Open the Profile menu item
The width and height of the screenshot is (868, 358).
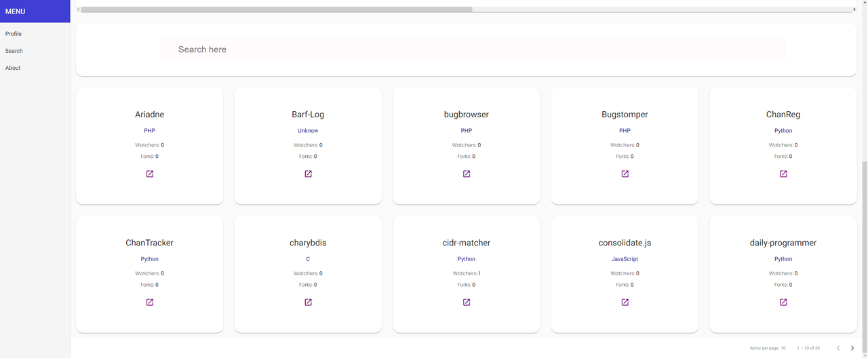pos(14,34)
